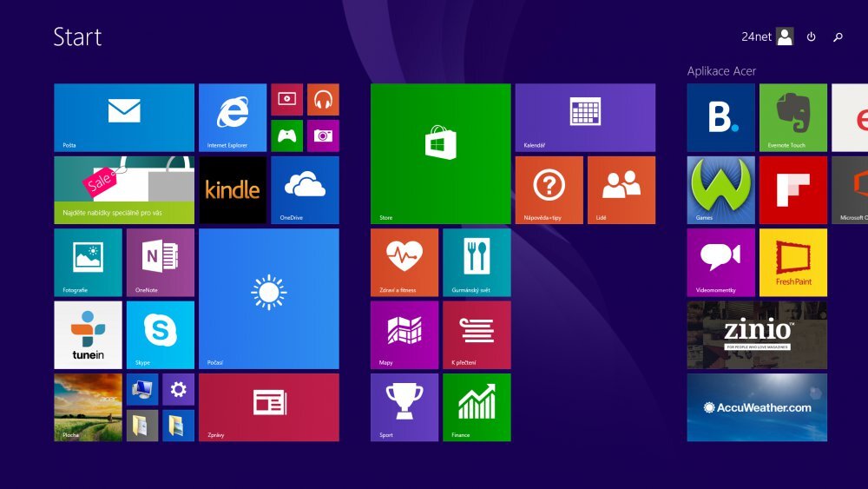Open the Music headphones tile
The width and height of the screenshot is (868, 489).
click(x=323, y=100)
